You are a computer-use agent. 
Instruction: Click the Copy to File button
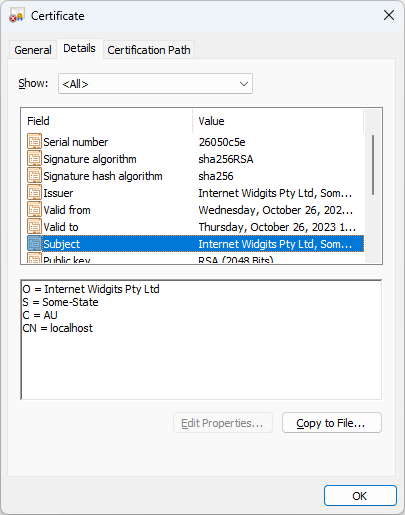click(x=332, y=423)
